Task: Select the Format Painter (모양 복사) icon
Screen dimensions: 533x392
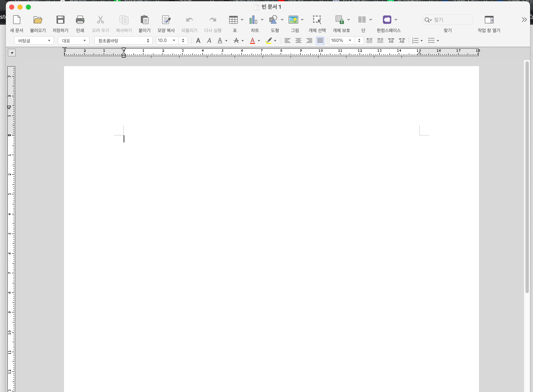Action: (x=166, y=20)
